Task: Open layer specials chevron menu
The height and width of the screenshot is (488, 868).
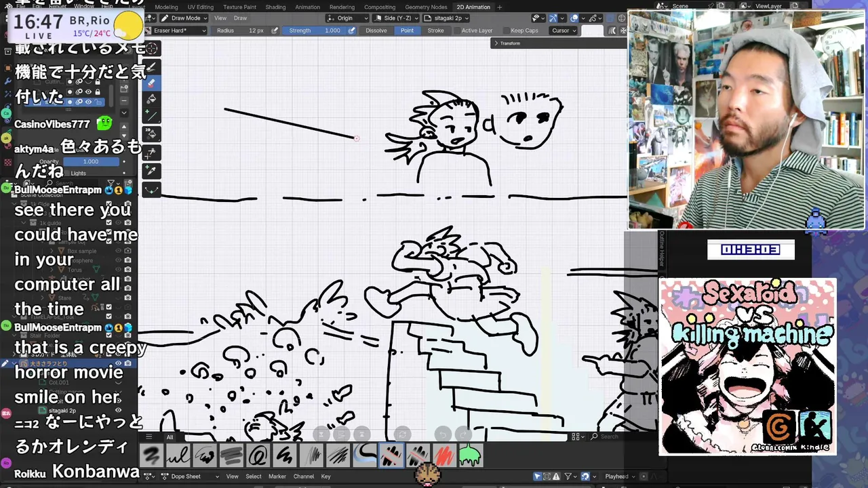Action: pyautogui.click(x=124, y=113)
